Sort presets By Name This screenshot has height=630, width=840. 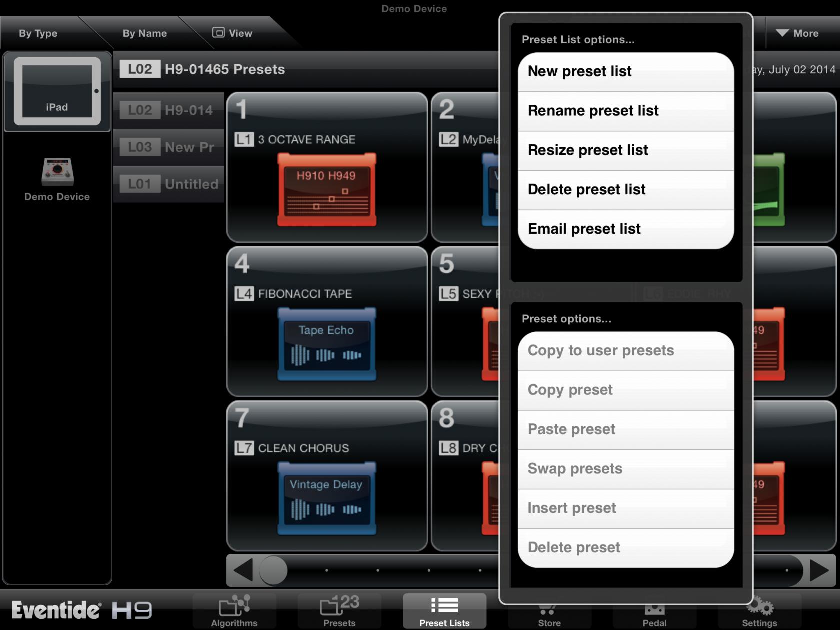(x=145, y=33)
